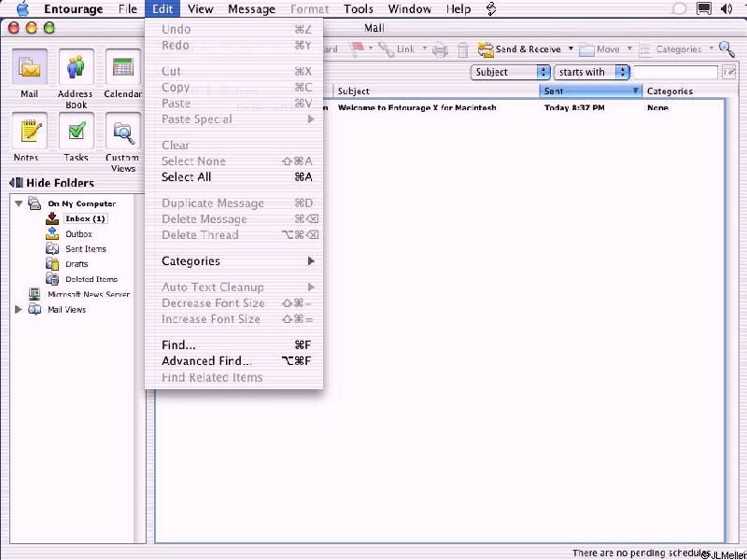
Task: Open the Link dropdown arrow
Action: click(x=424, y=49)
